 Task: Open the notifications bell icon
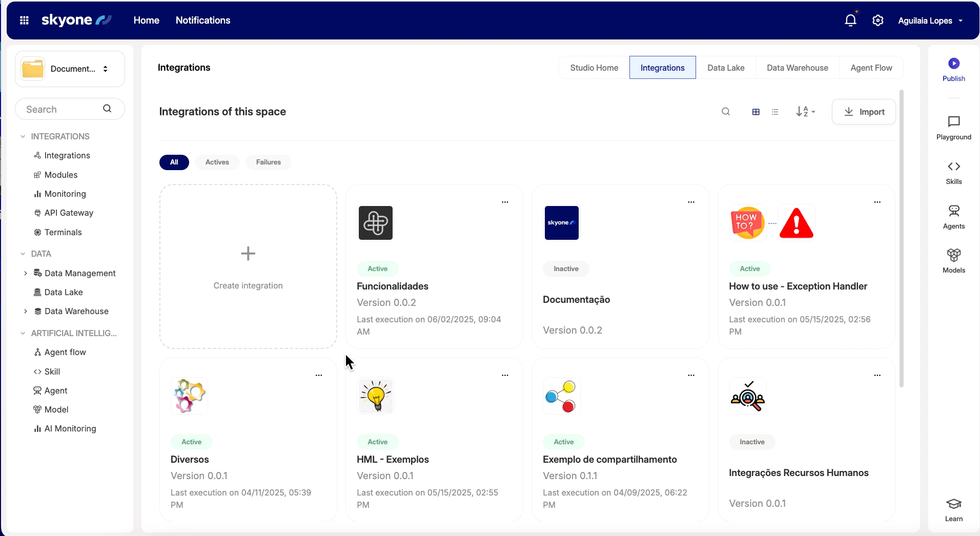tap(850, 20)
